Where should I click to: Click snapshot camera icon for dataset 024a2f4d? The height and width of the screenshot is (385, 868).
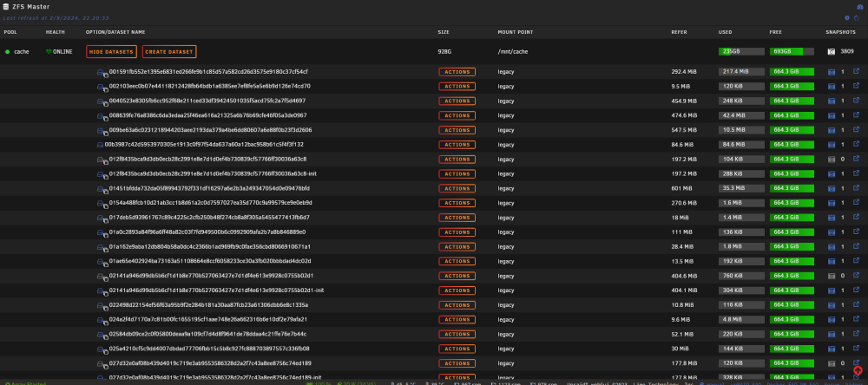831,319
